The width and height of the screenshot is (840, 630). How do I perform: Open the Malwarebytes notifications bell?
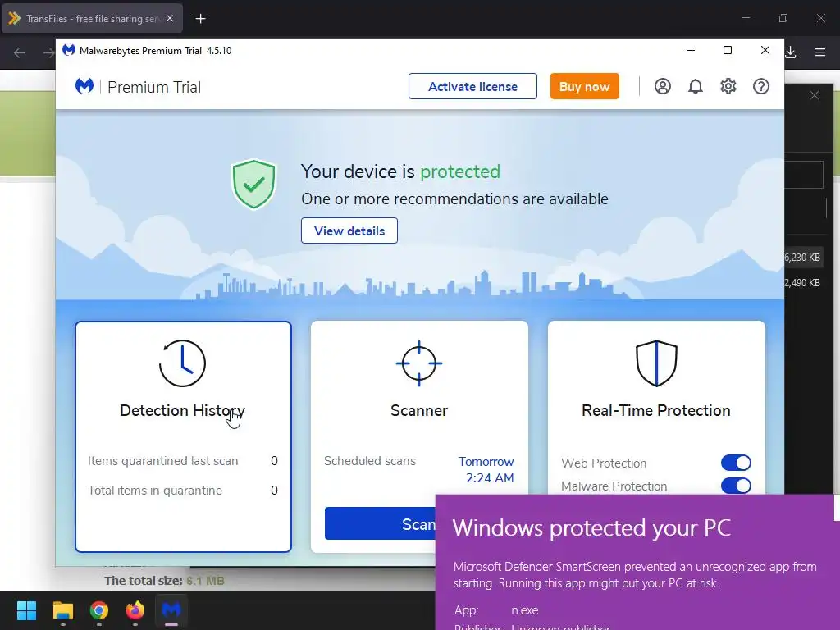(x=696, y=86)
